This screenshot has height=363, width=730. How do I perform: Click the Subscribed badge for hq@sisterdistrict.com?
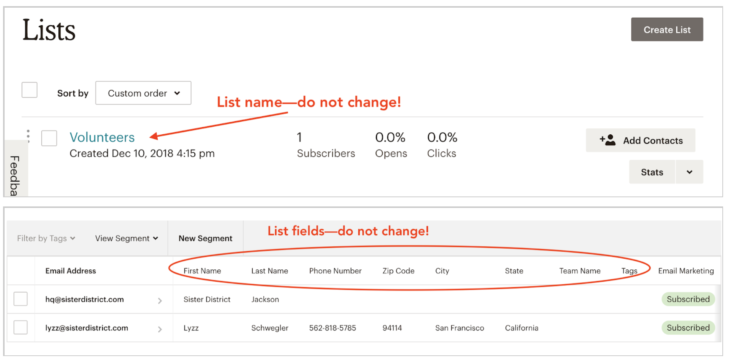(x=688, y=299)
